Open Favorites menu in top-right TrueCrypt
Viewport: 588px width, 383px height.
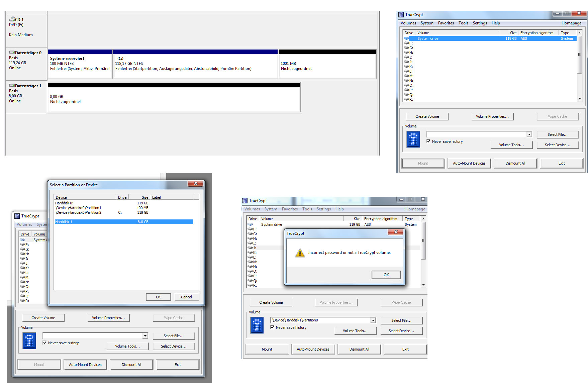coord(446,23)
